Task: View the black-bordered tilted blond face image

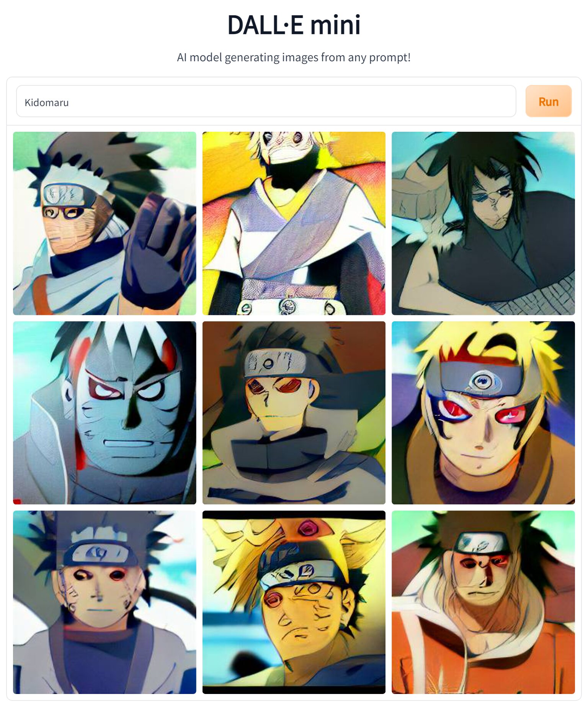Action: pos(294,602)
